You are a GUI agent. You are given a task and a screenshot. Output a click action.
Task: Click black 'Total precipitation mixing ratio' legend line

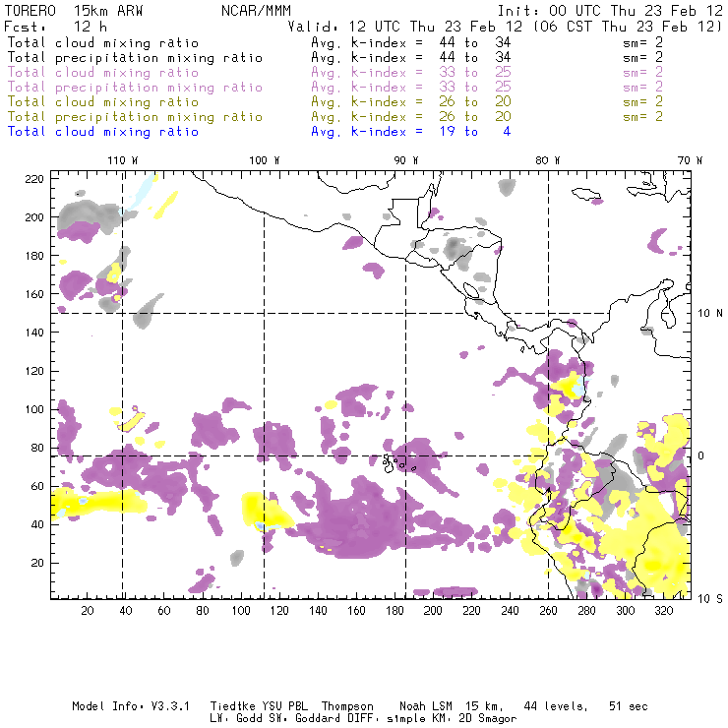coord(135,58)
